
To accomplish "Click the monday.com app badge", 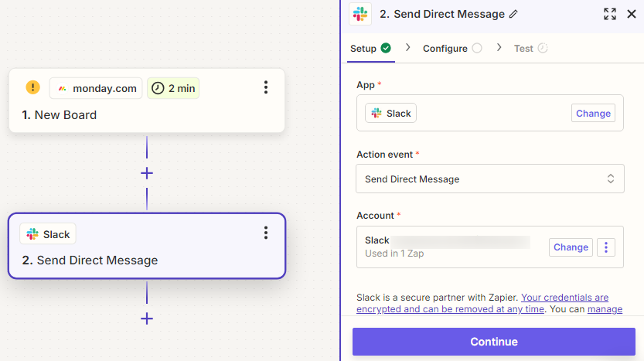I will click(x=96, y=88).
